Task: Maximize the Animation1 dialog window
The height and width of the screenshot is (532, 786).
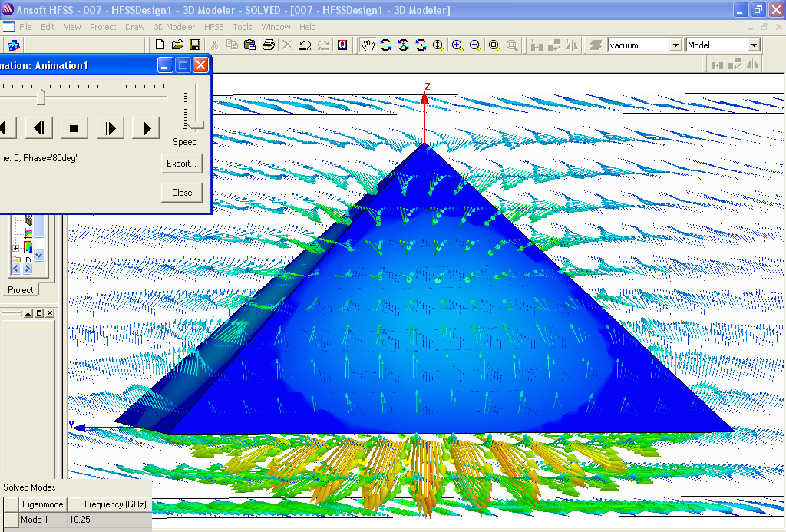Action: click(183, 64)
